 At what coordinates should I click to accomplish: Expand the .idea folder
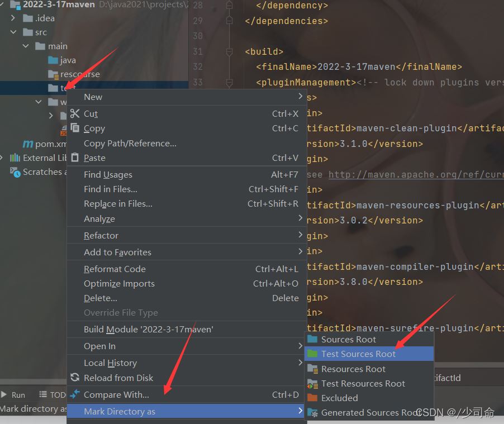point(13,18)
